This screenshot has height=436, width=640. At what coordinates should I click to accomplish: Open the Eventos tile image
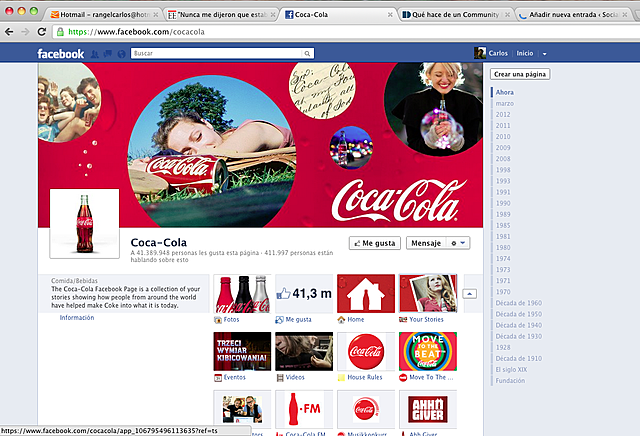242,351
